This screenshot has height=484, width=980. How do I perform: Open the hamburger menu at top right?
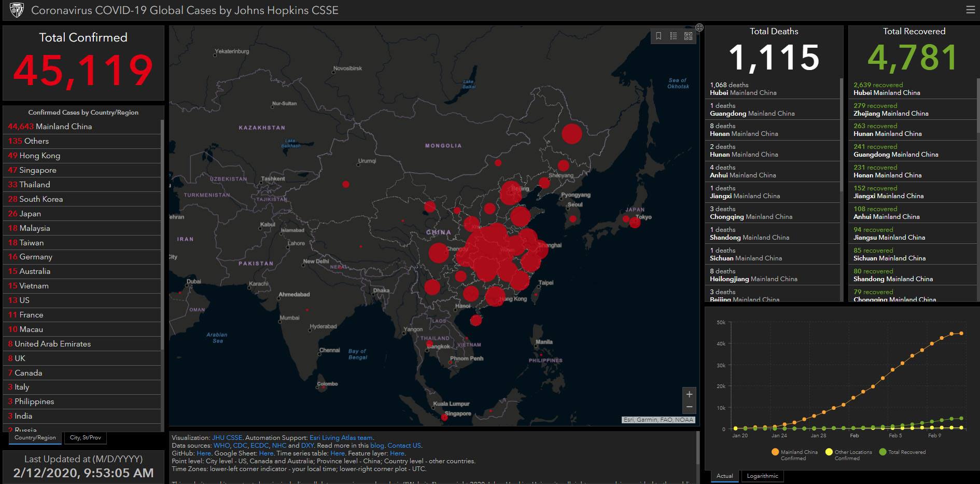tap(970, 10)
